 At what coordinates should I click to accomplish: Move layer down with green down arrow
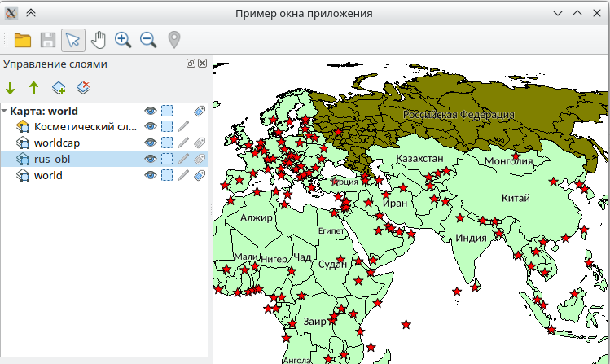[x=11, y=88]
